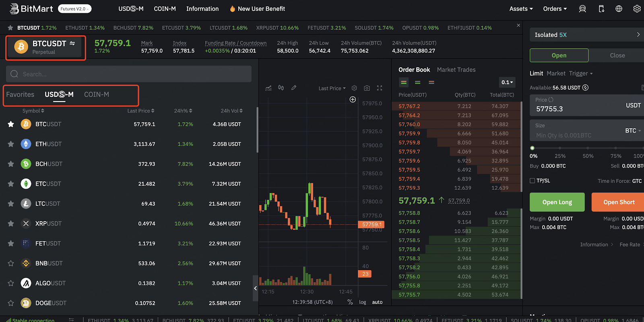644x322 pixels.
Task: Expand the Orders menu
Action: click(x=555, y=9)
